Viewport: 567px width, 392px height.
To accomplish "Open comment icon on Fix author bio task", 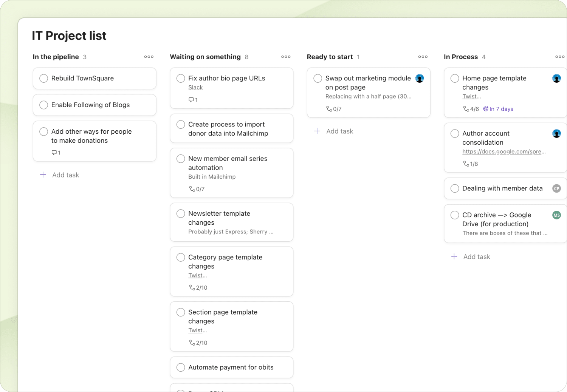I will tap(191, 100).
